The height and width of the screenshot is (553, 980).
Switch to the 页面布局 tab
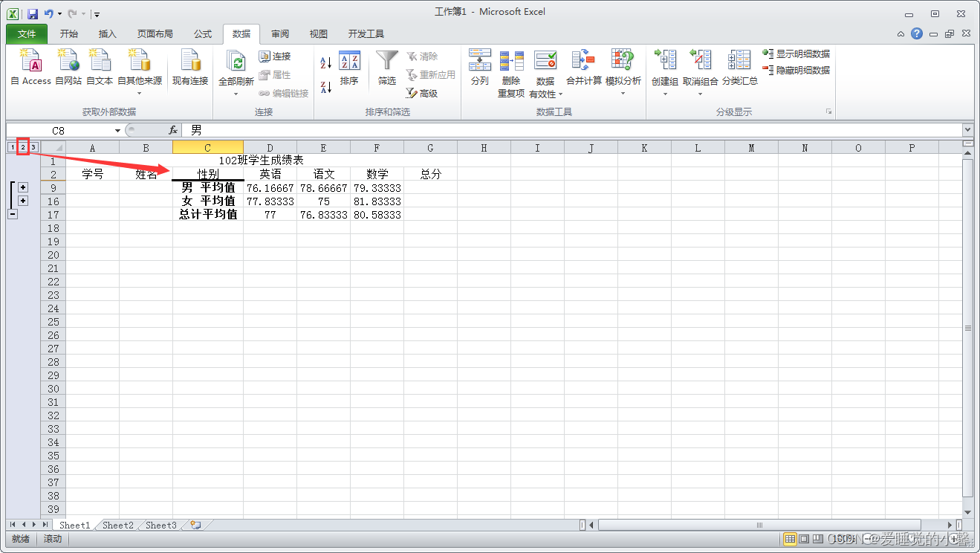pos(155,34)
